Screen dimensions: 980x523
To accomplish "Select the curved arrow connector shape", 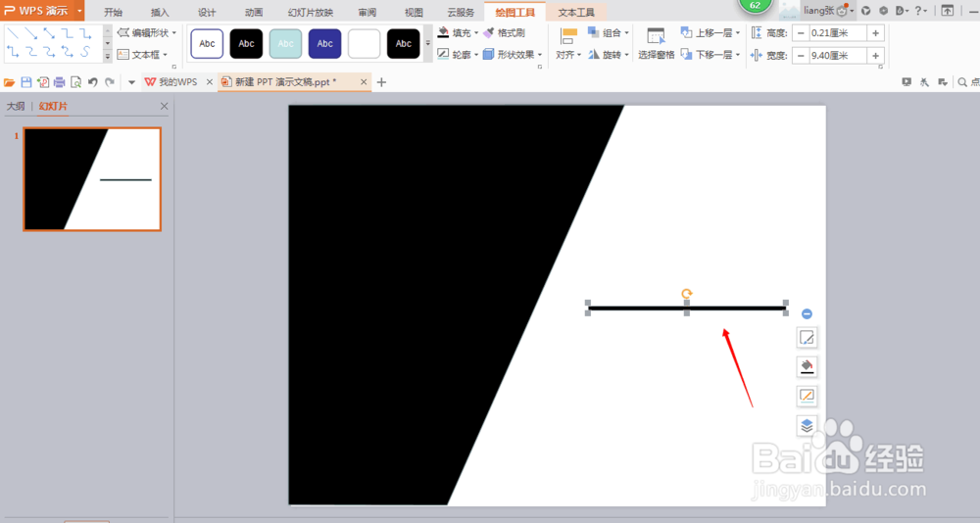I will click(49, 52).
